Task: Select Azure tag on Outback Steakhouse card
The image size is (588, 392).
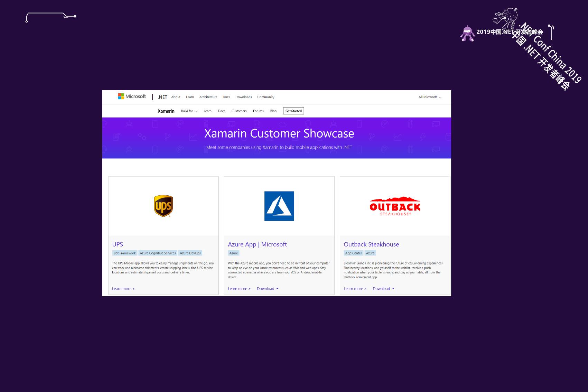Action: point(370,253)
